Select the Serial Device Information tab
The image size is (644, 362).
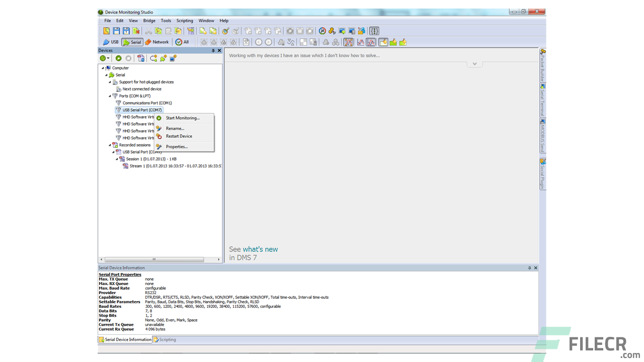(x=125, y=339)
